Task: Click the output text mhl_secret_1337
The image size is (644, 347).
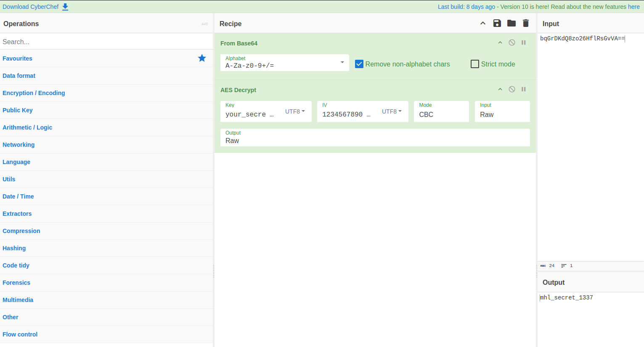Action: (567, 297)
